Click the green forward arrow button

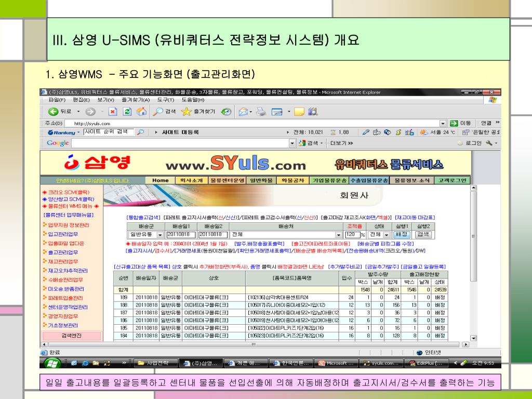90,112
